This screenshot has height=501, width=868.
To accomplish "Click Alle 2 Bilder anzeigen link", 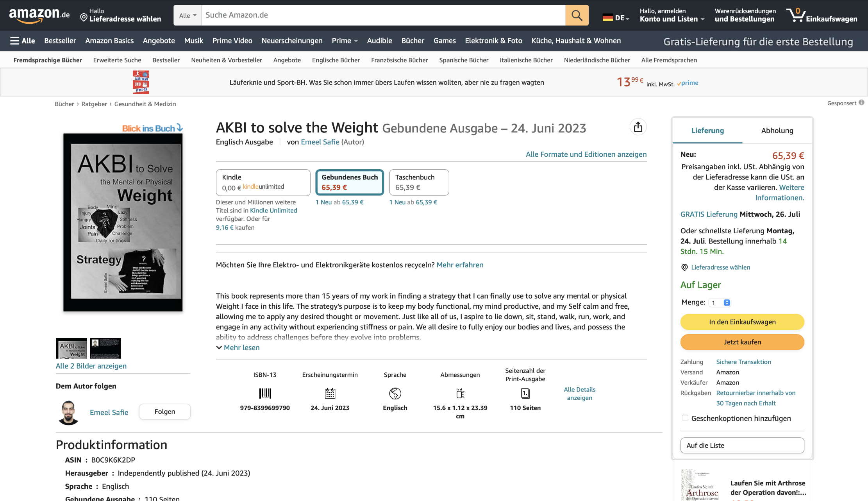I will coord(91,366).
